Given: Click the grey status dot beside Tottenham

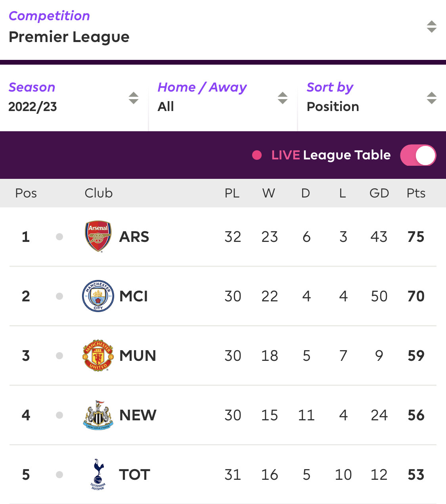Looking at the screenshot, I should click(x=59, y=475).
